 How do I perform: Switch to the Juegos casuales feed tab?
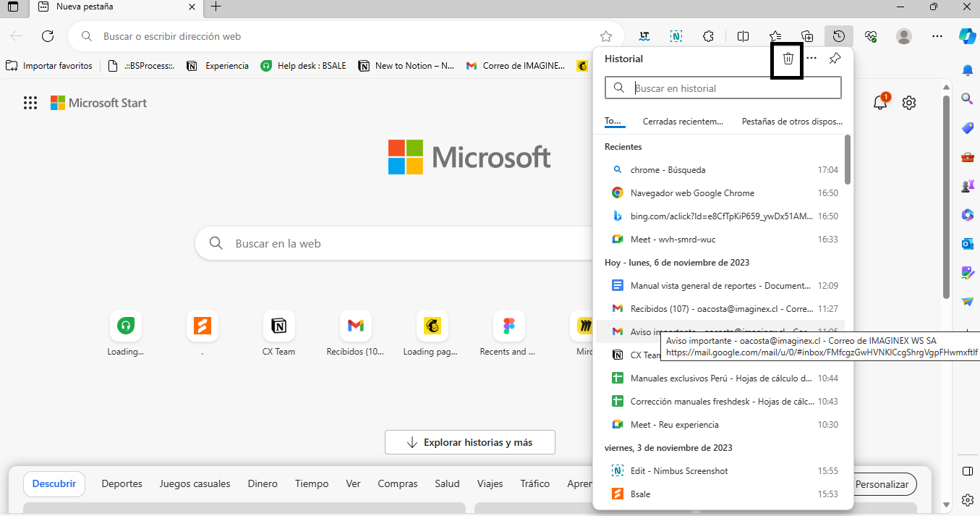point(195,483)
